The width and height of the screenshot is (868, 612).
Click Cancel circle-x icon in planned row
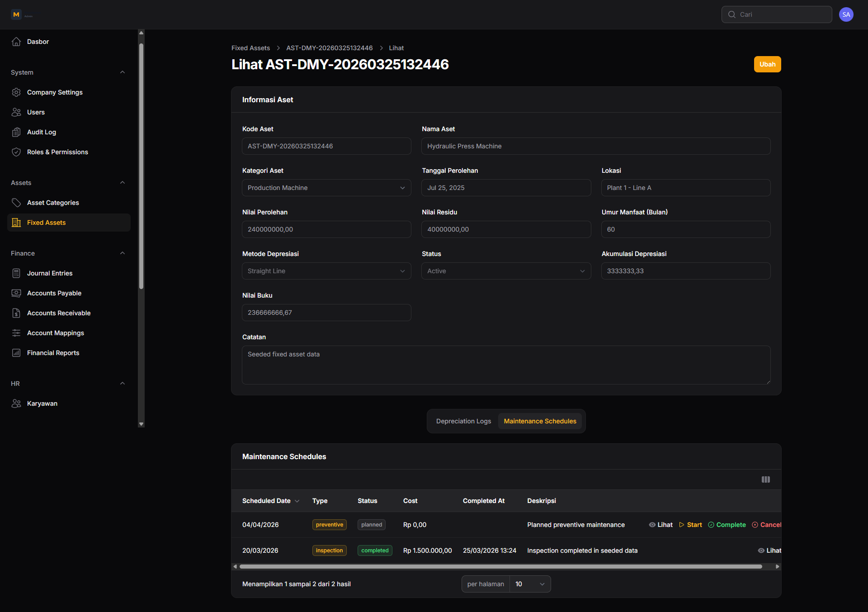[x=755, y=525]
